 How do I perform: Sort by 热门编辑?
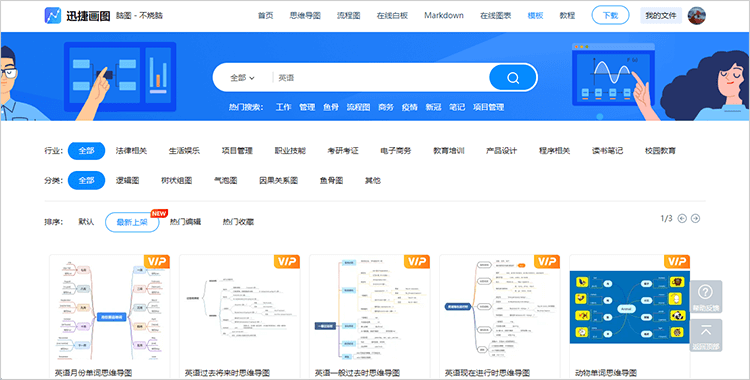point(186,222)
